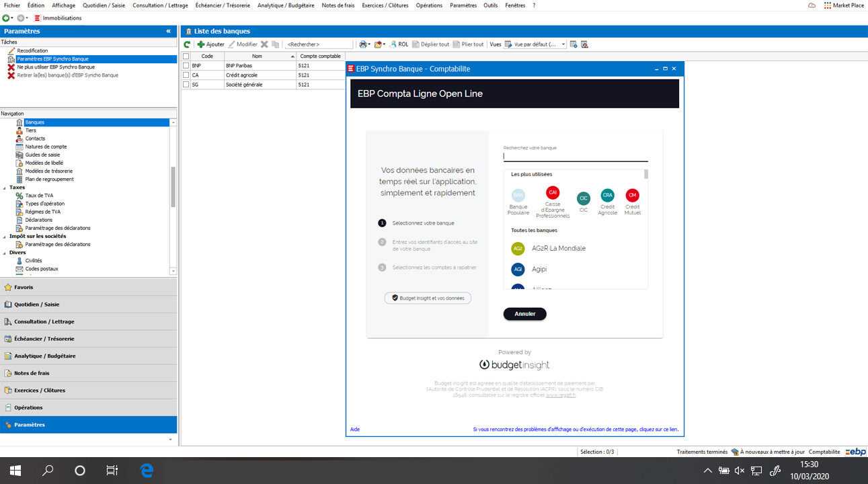The width and height of the screenshot is (868, 484).
Task: Click the Banque Populaire bank icon
Action: [x=518, y=195]
